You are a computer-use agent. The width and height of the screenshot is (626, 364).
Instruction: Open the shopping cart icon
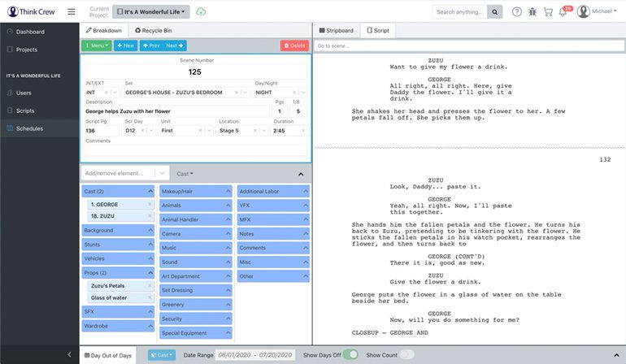tap(548, 12)
